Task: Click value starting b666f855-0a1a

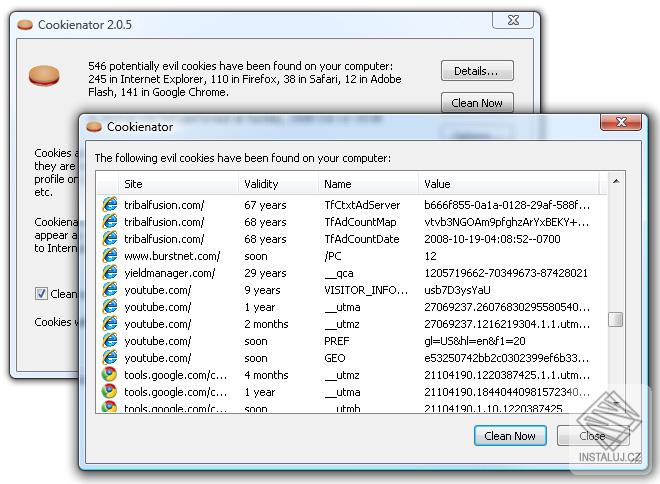Action: (x=507, y=205)
